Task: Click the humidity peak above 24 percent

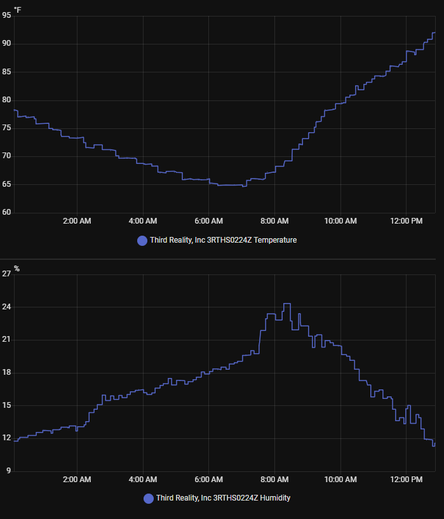Action: coord(287,304)
